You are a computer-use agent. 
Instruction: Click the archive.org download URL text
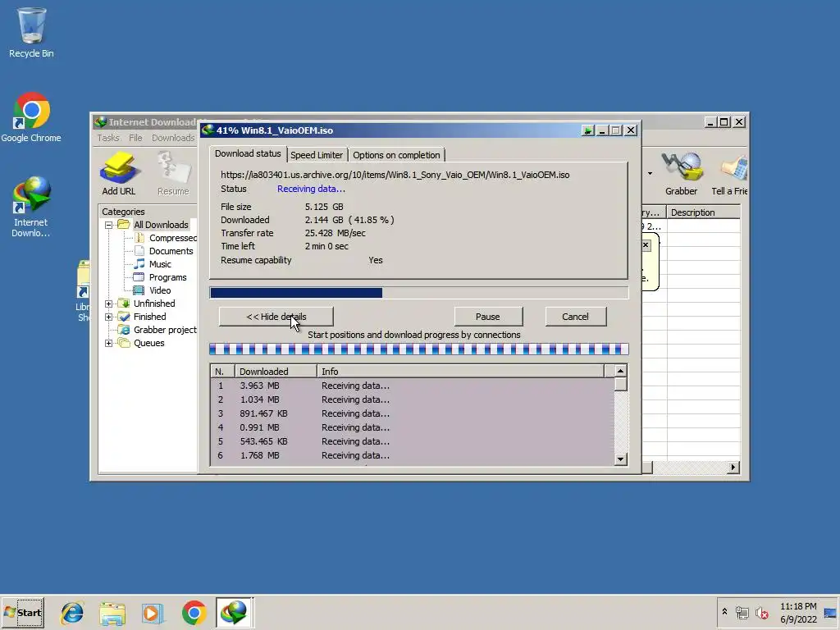point(395,175)
